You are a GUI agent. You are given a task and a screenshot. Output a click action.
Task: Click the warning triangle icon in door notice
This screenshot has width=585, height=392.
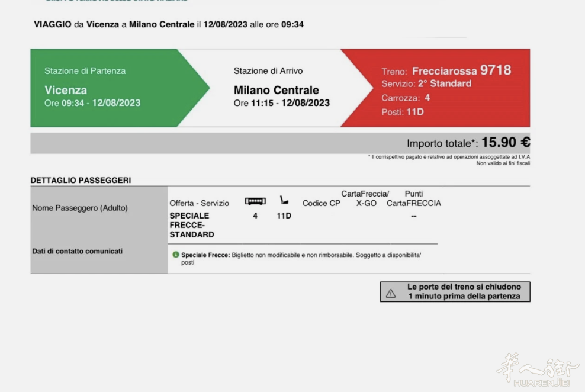[391, 293]
